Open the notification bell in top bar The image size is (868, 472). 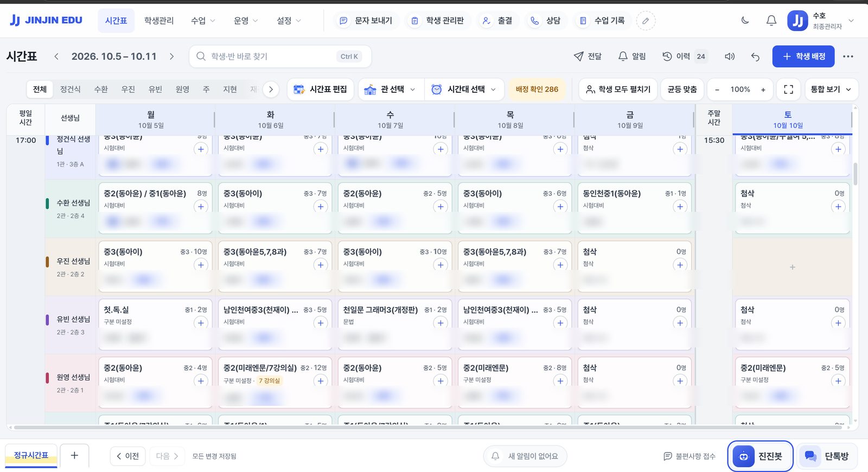click(x=771, y=21)
